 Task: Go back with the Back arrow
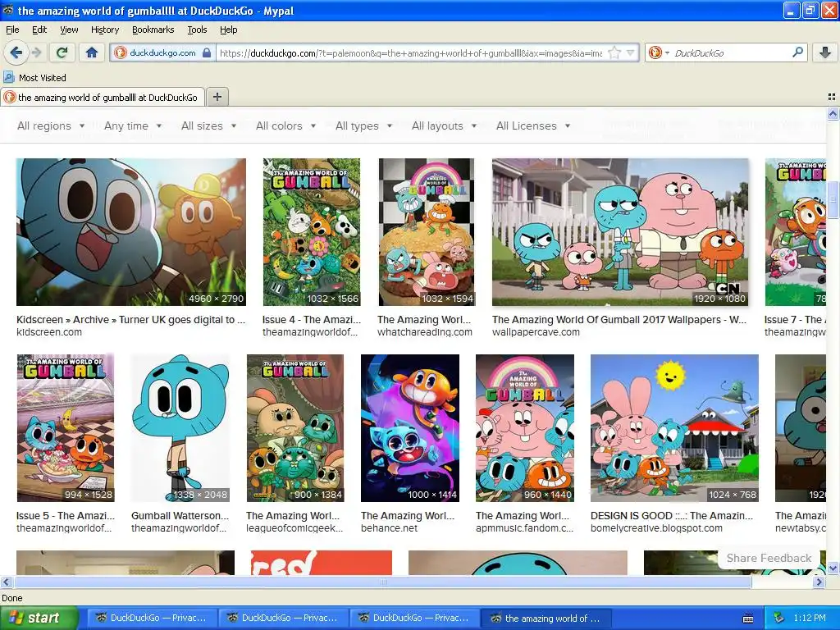pos(16,52)
